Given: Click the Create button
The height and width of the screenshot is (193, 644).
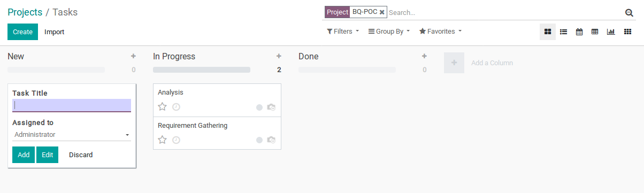Looking at the screenshot, I should (x=23, y=32).
